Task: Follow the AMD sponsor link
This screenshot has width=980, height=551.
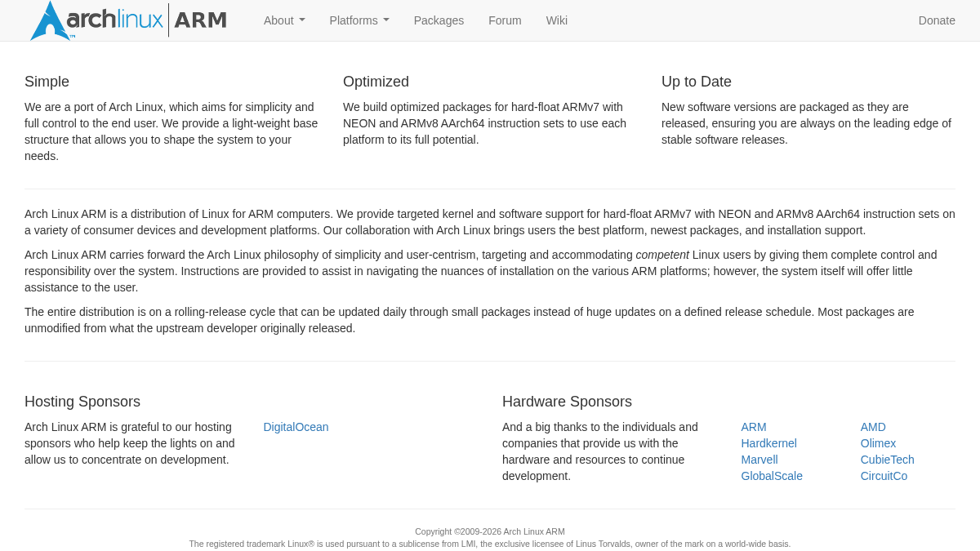Action: point(873,427)
